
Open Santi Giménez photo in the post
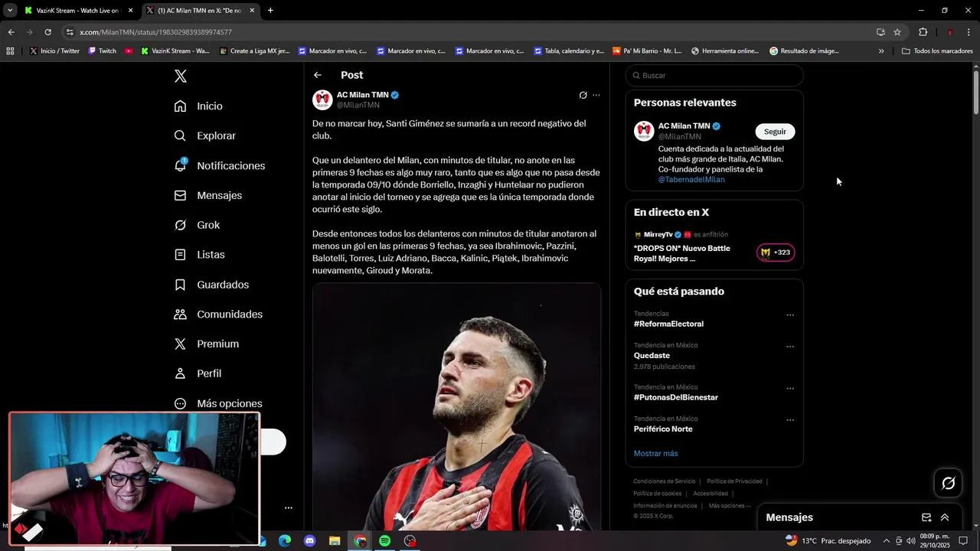456,406
